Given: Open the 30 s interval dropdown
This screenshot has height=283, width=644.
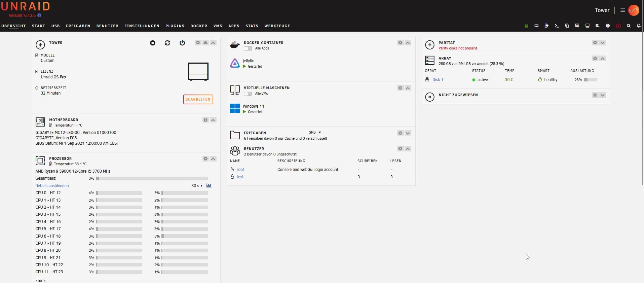Looking at the screenshot, I should [197, 186].
